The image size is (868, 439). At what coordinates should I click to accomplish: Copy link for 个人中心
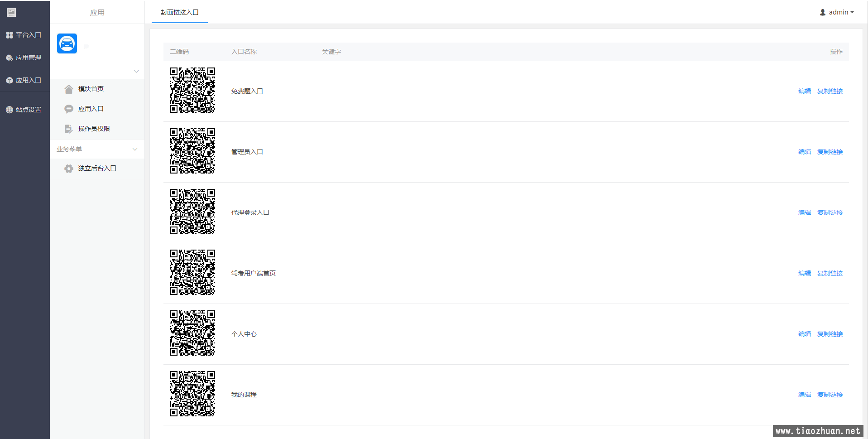(830, 334)
